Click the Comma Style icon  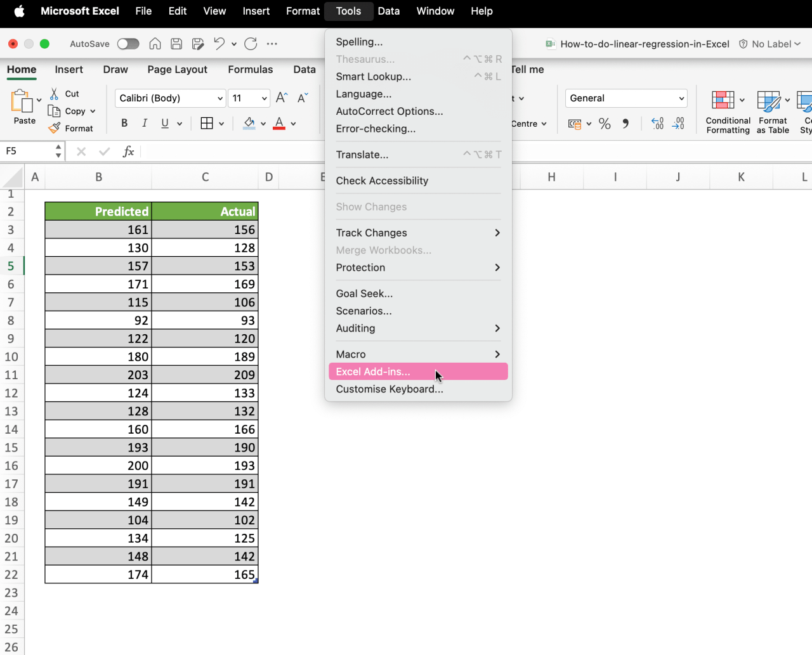click(625, 124)
